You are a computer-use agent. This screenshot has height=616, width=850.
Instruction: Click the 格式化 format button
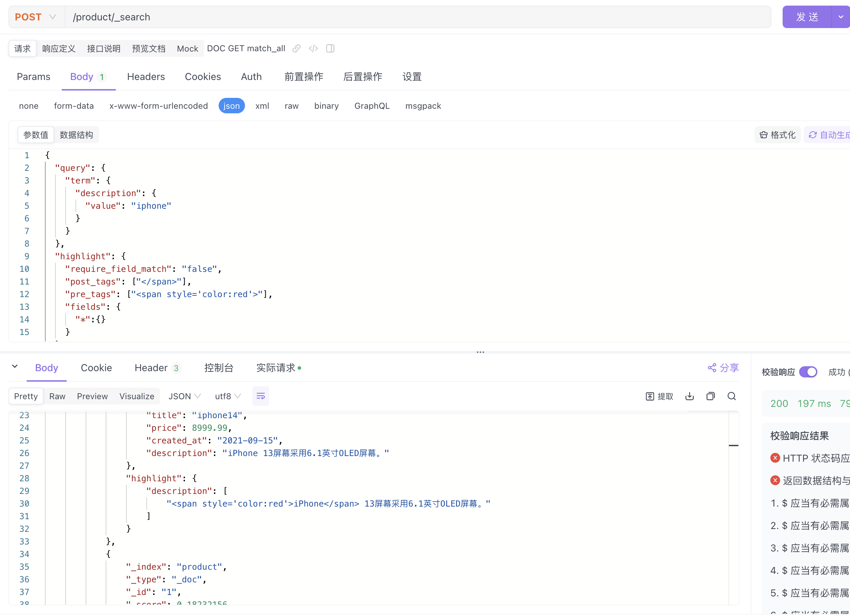tap(777, 135)
